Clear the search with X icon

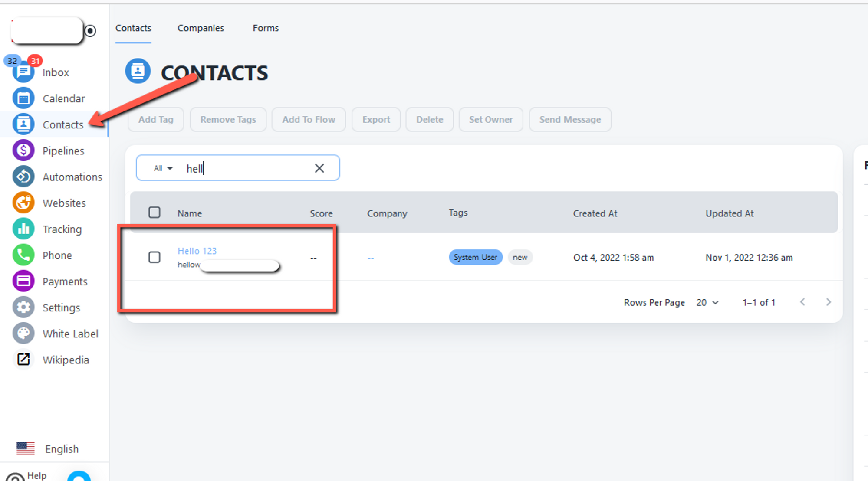pos(319,168)
